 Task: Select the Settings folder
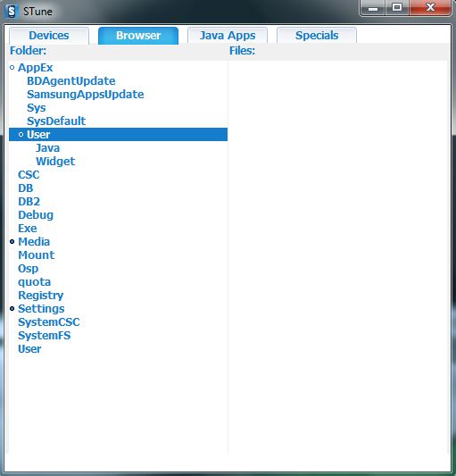pyautogui.click(x=41, y=309)
